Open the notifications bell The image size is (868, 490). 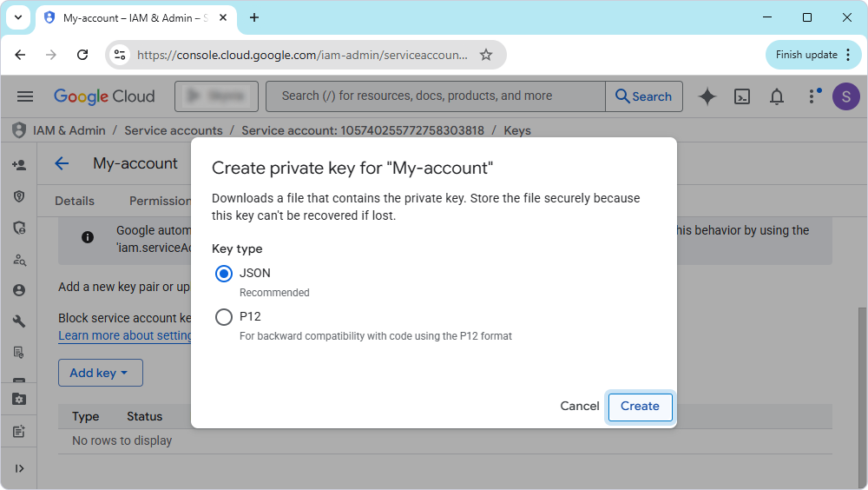click(x=778, y=96)
